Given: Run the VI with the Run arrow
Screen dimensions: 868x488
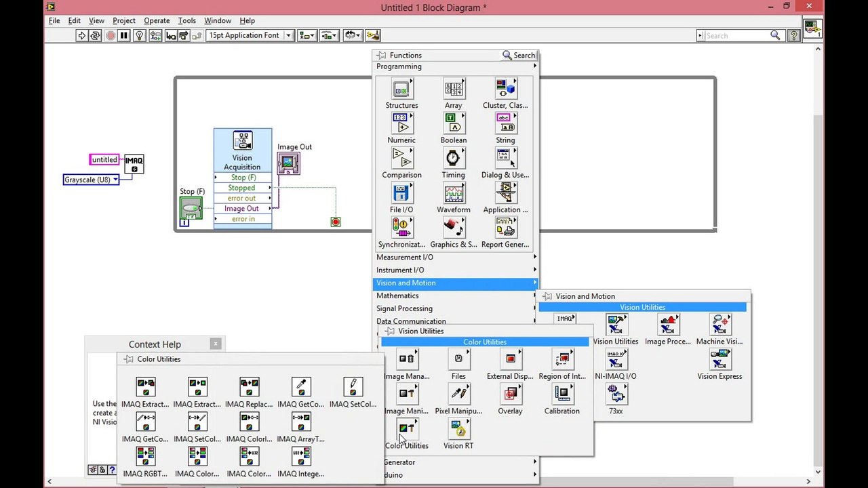Looking at the screenshot, I should pyautogui.click(x=81, y=35).
